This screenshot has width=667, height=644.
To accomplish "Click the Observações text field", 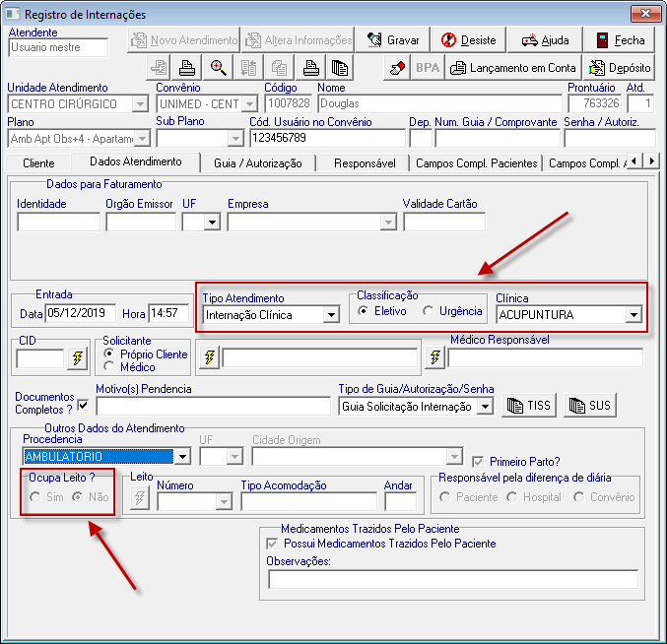I will [x=453, y=579].
